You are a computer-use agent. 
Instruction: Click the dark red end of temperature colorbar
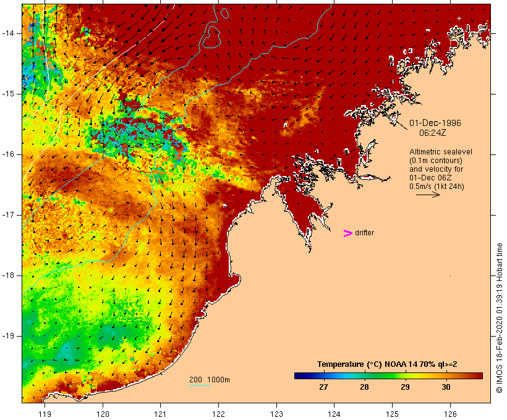479,376
